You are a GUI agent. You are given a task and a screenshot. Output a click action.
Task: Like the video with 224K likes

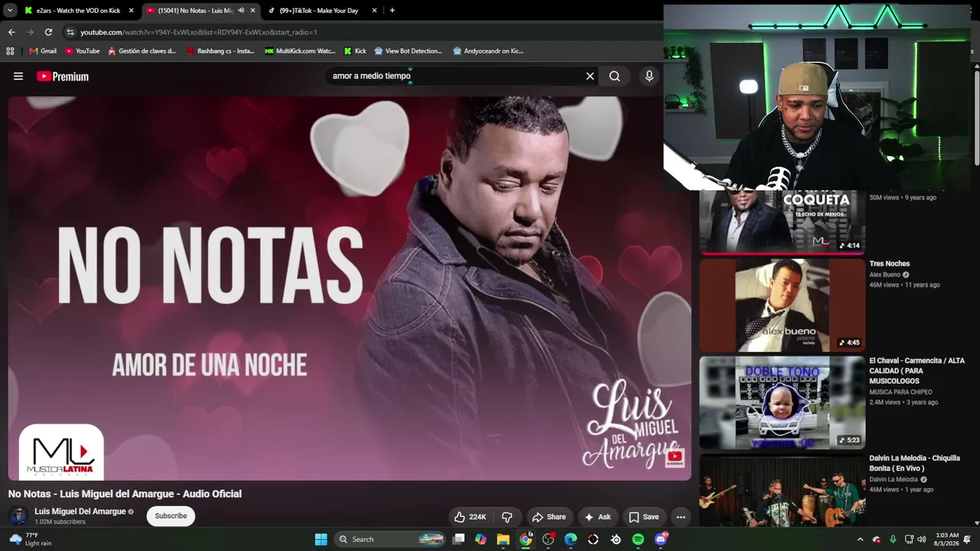469,517
